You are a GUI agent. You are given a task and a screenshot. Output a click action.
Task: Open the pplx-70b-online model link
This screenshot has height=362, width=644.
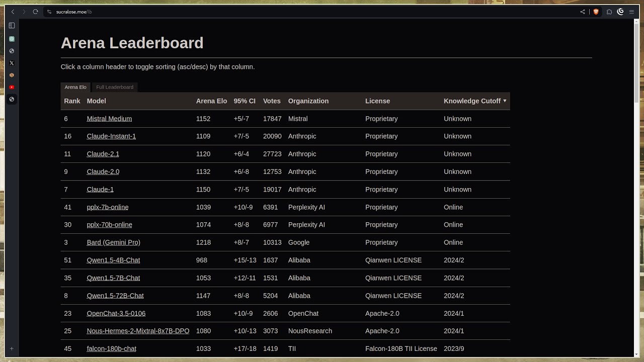click(x=109, y=225)
